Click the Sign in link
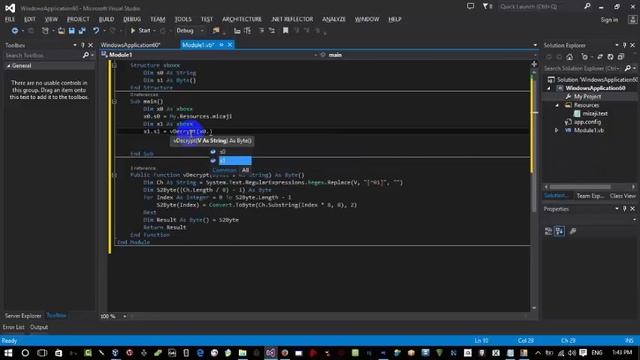640x360 pixels. [609, 20]
